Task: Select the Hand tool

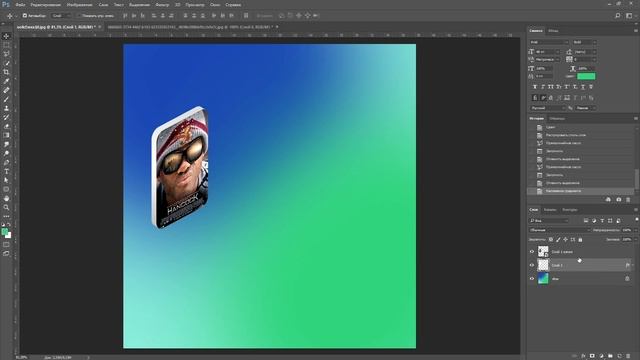Action: 6,198
